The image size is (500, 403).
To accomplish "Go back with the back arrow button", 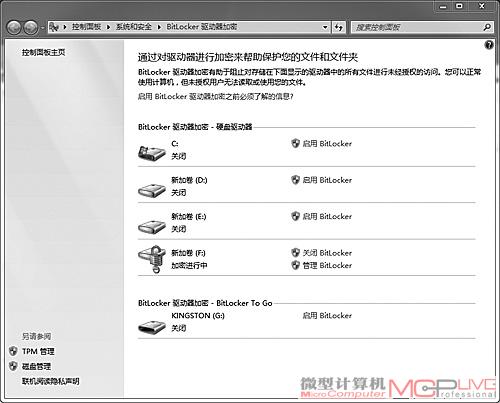I will coord(14,27).
